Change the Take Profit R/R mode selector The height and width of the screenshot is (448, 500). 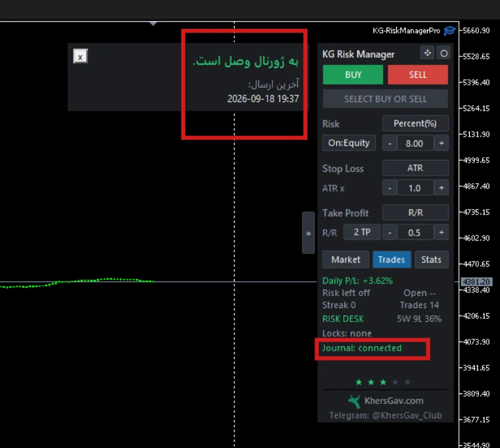coord(415,213)
